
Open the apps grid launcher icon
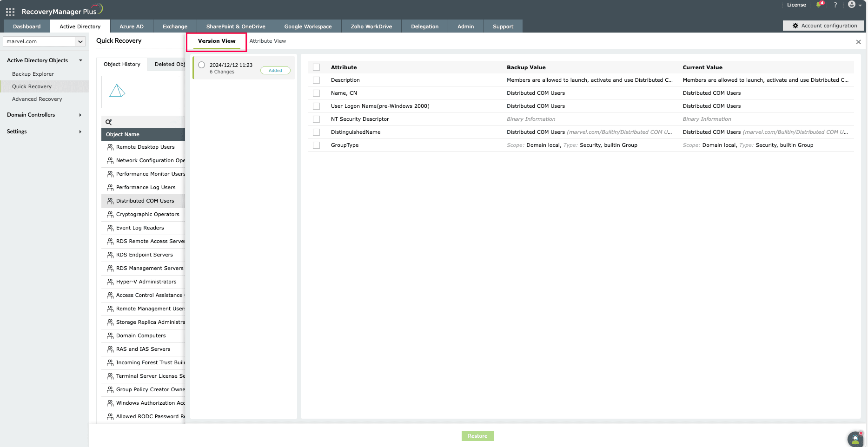click(x=10, y=12)
